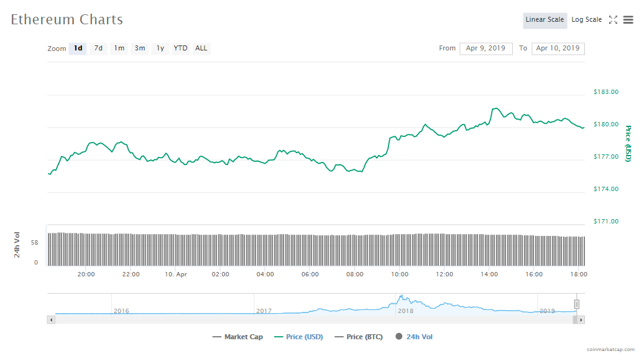Set zoom to 1m
Viewport: 644px width, 361px height.
pos(119,49)
